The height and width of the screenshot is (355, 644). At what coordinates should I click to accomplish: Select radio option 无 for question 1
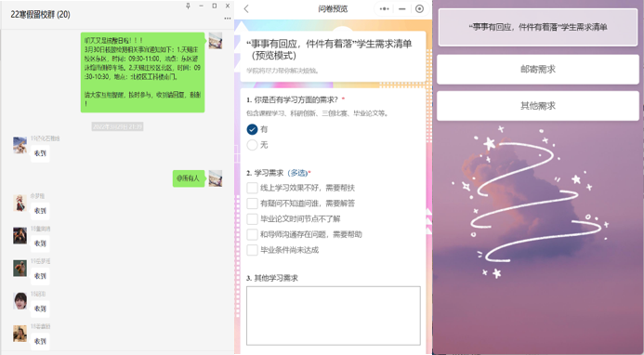[x=252, y=145]
